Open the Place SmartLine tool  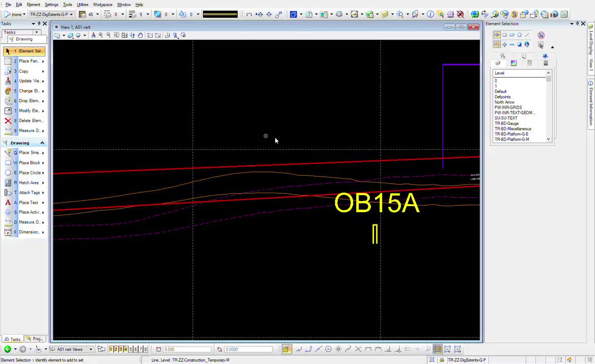pos(24,153)
